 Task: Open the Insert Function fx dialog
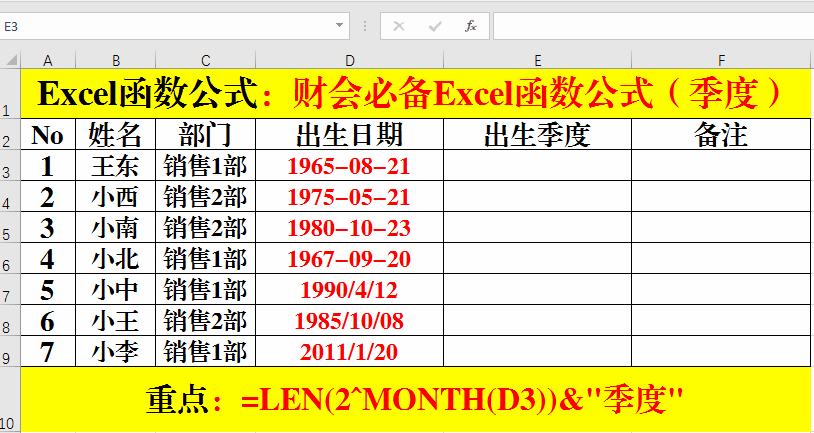pos(471,26)
